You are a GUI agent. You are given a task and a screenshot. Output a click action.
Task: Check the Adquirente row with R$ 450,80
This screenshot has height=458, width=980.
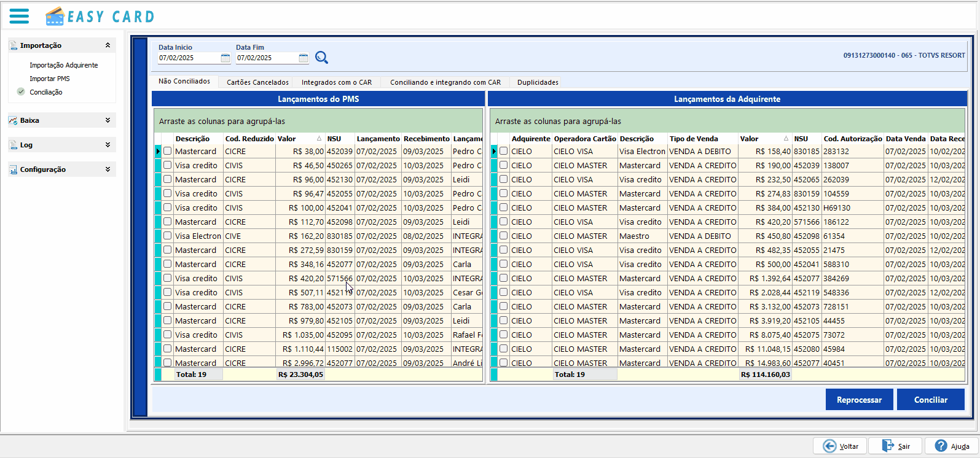(504, 236)
